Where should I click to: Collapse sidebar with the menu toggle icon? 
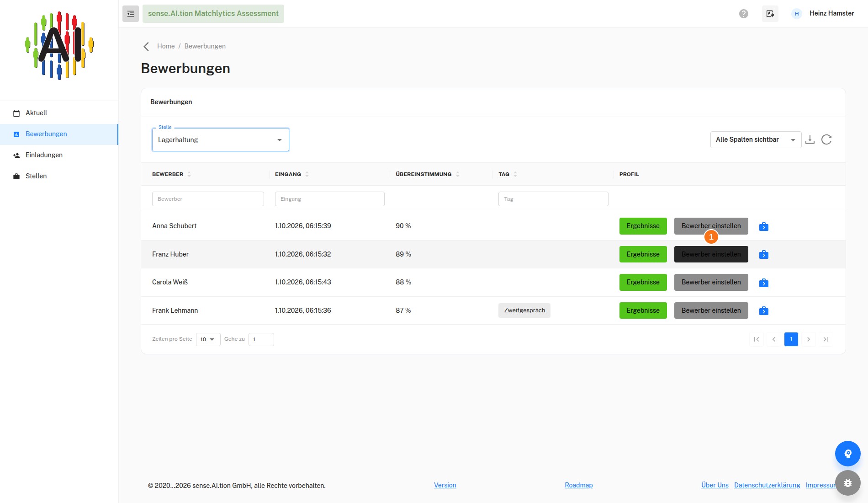click(x=130, y=14)
